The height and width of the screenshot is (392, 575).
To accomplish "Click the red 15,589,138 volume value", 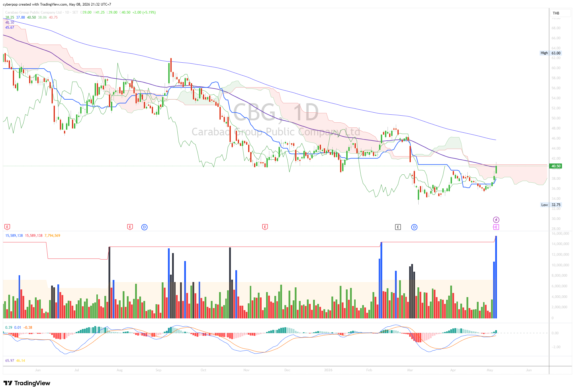I will click(34, 236).
